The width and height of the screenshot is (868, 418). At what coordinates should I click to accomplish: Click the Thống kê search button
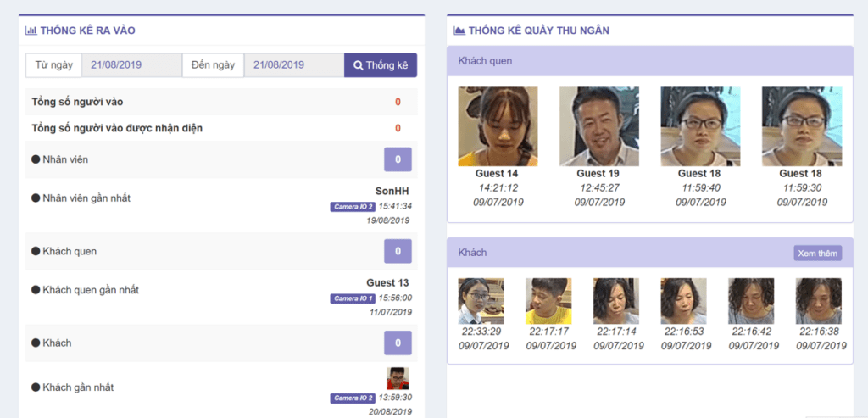point(381,65)
